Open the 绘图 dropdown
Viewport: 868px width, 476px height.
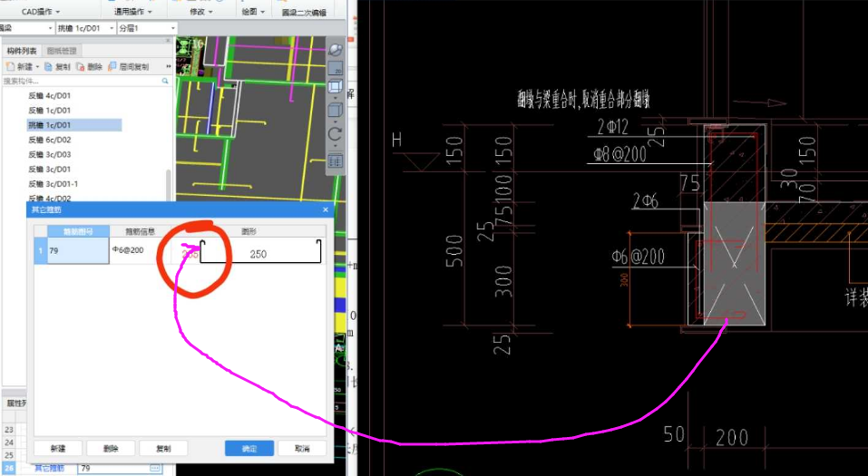pos(254,11)
